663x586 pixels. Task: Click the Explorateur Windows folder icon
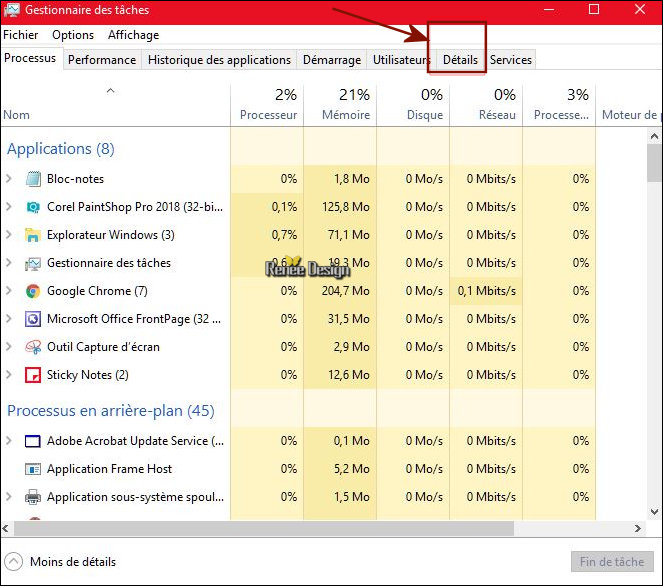(33, 235)
